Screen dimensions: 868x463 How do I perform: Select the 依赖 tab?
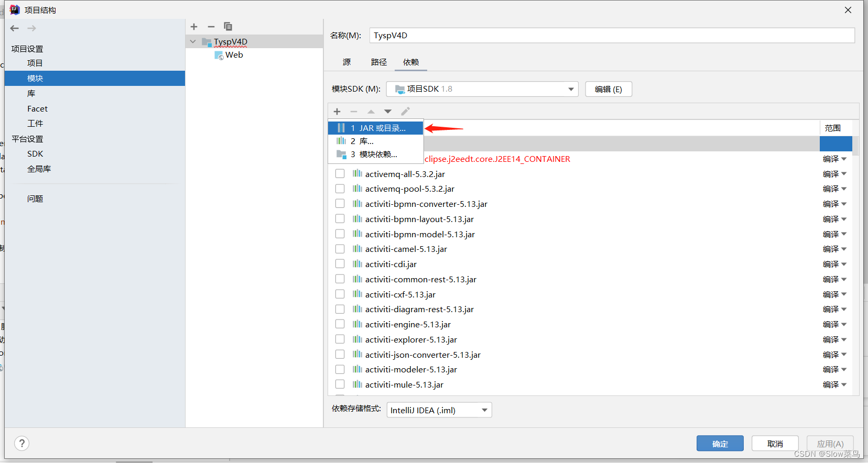[x=411, y=62]
